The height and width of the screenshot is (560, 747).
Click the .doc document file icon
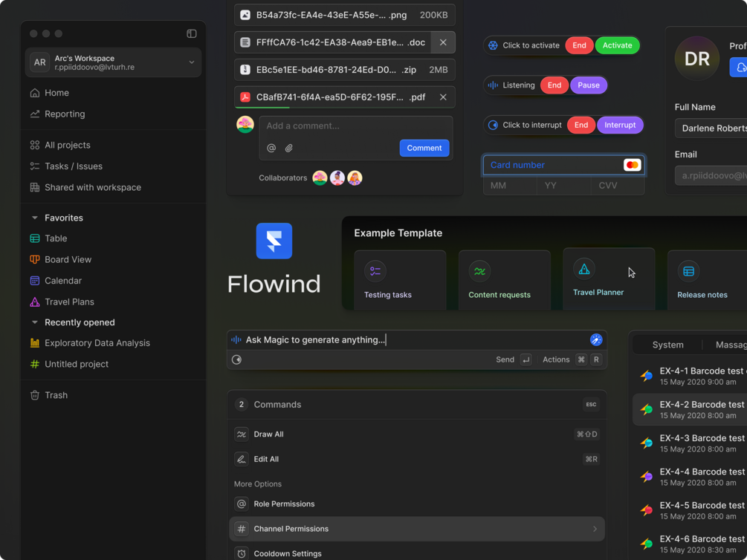point(245,42)
